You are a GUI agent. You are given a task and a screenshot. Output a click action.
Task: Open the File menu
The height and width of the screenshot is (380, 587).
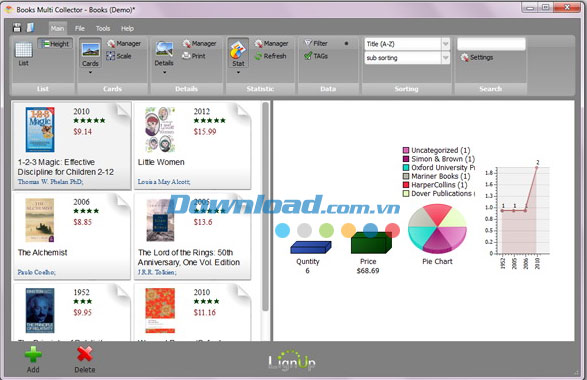click(80, 28)
